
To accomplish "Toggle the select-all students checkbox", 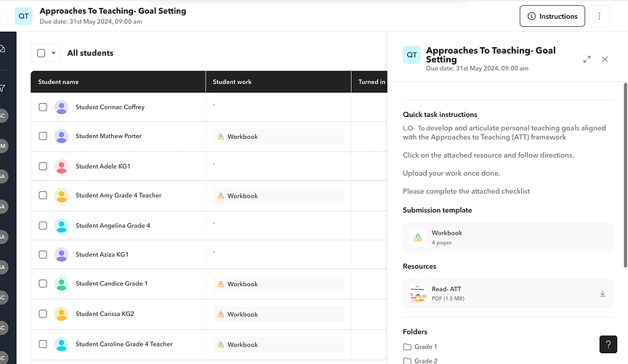I will [41, 53].
